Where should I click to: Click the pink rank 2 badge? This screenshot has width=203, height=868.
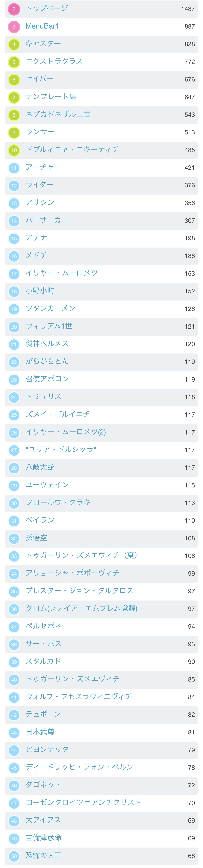[x=14, y=9]
